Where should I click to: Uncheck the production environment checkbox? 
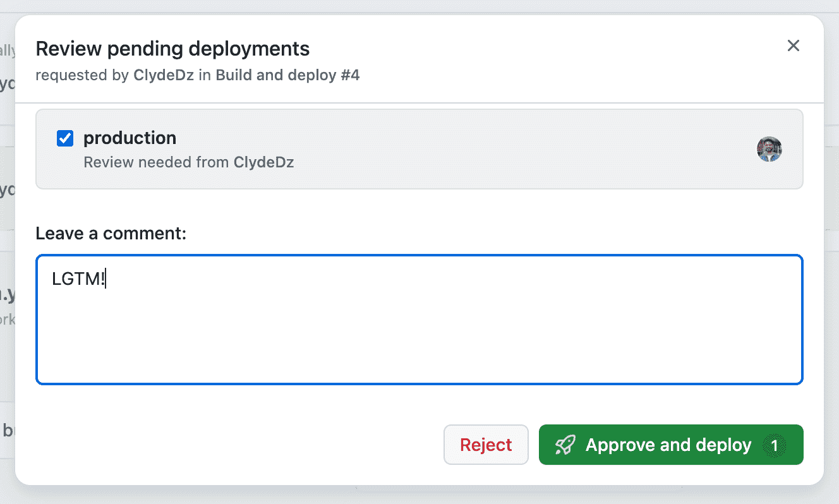[x=65, y=138]
